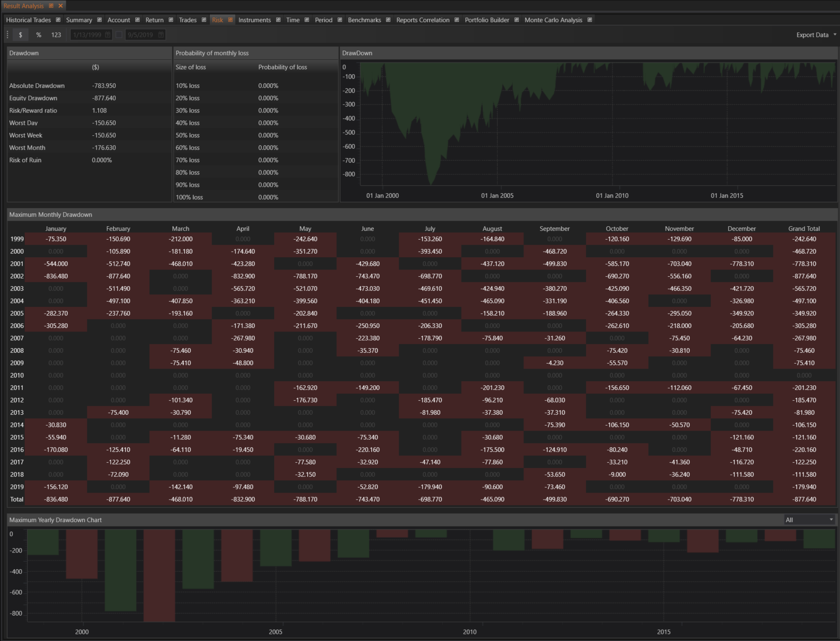Click the 1/13/1999 start date field

(87, 35)
